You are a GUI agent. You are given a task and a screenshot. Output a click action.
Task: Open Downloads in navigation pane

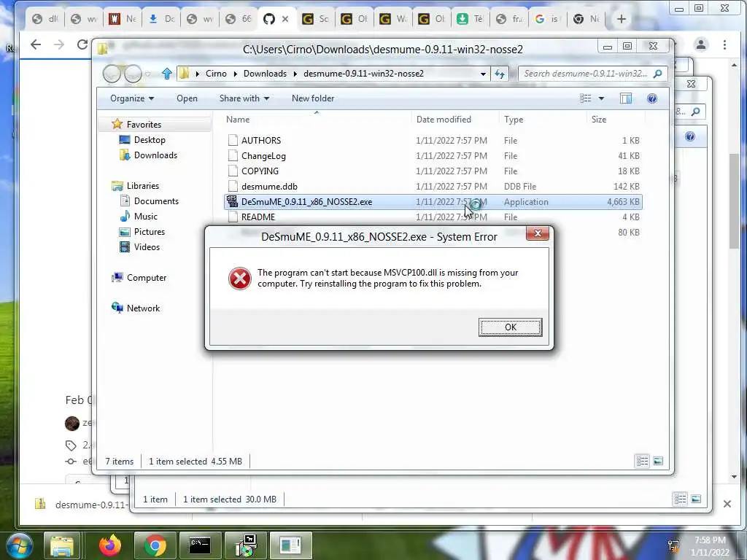point(155,155)
